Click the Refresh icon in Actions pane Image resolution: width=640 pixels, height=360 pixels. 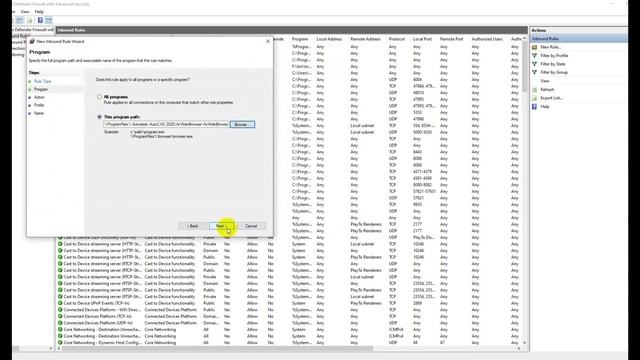tap(535, 89)
